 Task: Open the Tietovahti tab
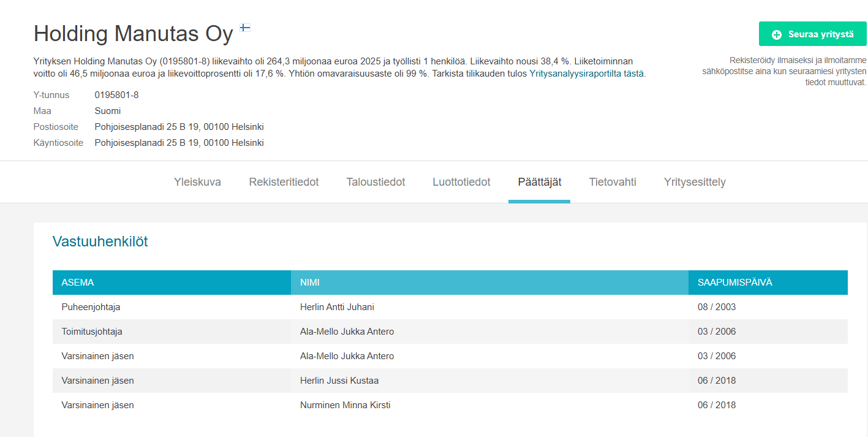pyautogui.click(x=613, y=182)
